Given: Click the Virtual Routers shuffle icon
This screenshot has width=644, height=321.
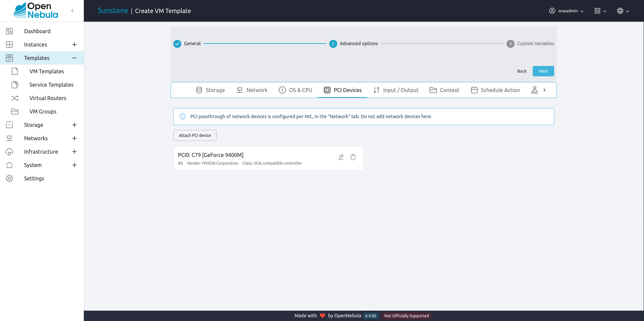Looking at the screenshot, I should (15, 98).
